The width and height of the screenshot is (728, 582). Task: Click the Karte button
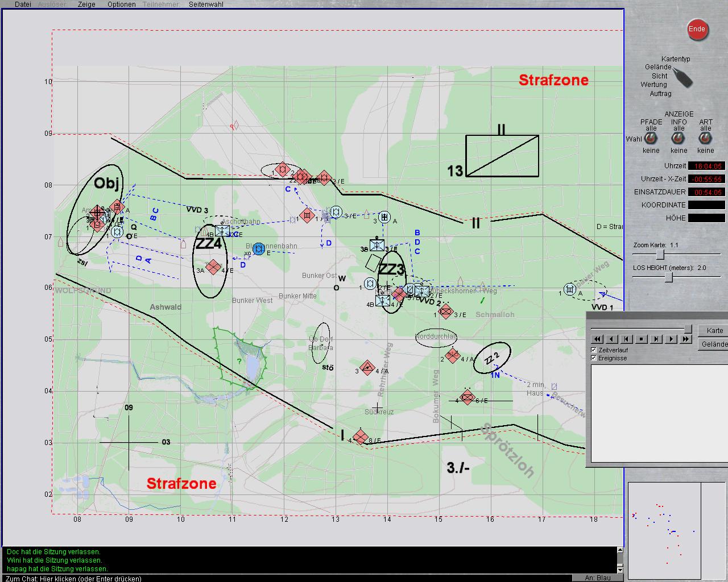coord(714,331)
